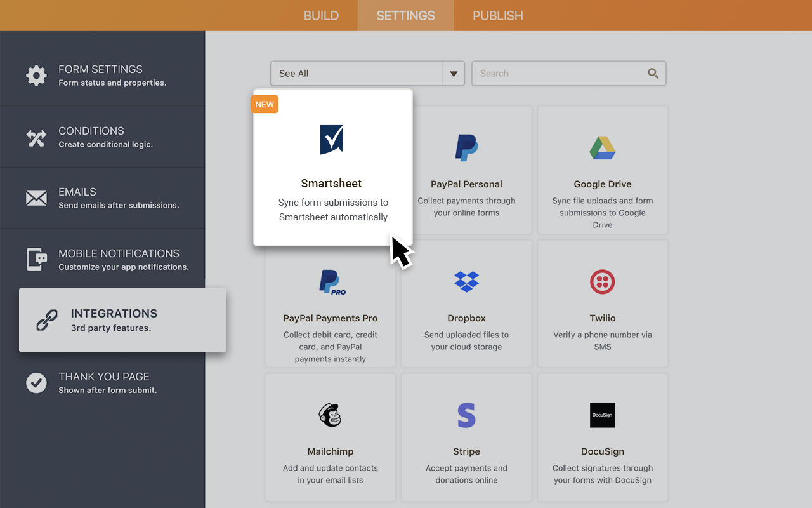
Task: Click the Search input field
Action: pyautogui.click(x=558, y=73)
